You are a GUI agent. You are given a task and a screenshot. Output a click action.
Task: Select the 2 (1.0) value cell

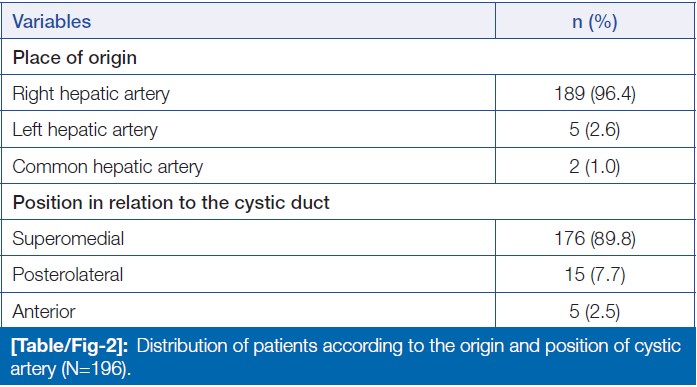(x=595, y=167)
